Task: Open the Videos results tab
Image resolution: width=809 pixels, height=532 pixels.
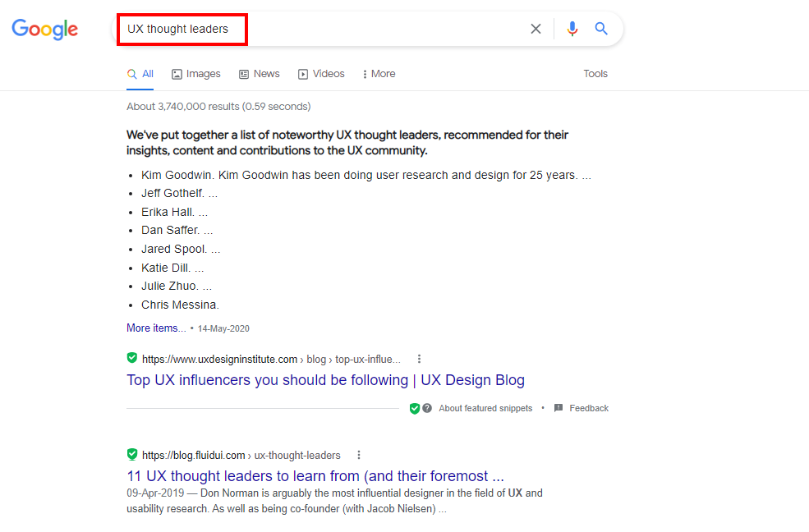Action: click(x=321, y=74)
